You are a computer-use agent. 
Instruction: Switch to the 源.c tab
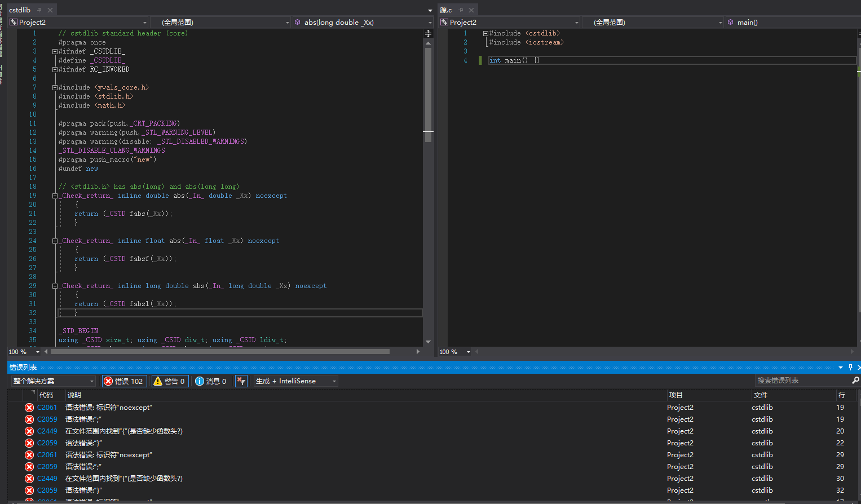446,10
